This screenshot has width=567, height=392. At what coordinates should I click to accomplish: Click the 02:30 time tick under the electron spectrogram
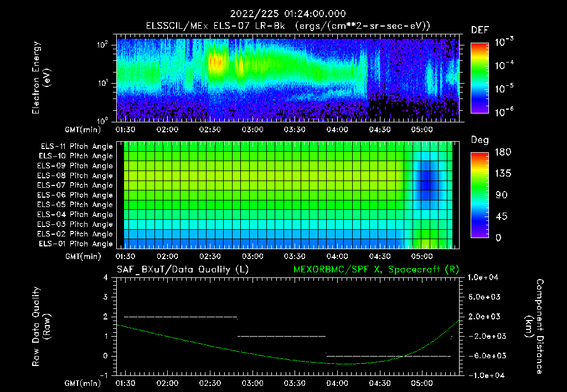210,130
